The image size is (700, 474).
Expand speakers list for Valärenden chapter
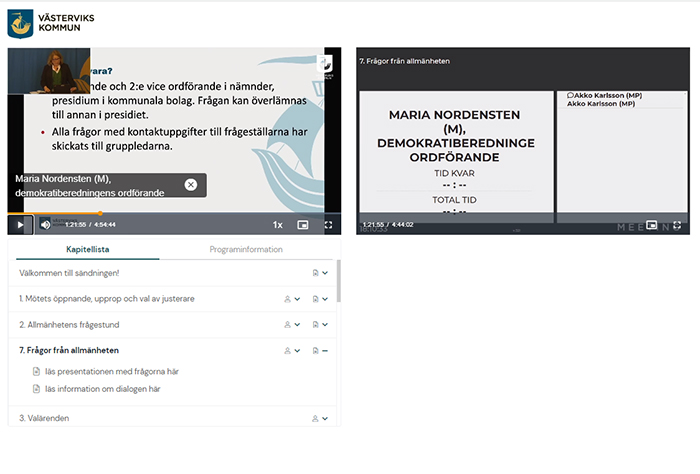pos(320,418)
